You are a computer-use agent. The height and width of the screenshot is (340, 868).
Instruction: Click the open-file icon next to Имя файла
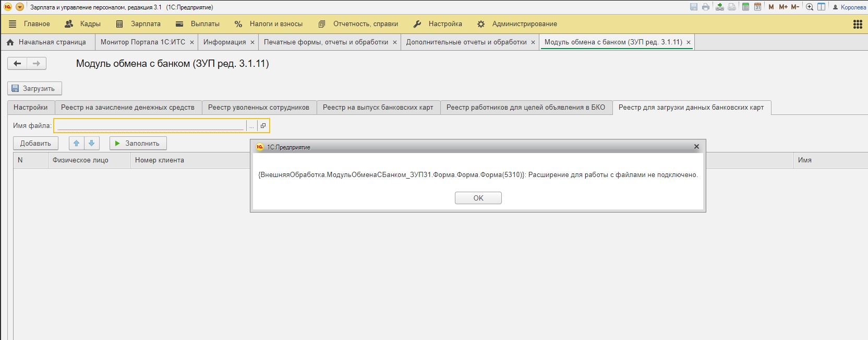pos(263,126)
